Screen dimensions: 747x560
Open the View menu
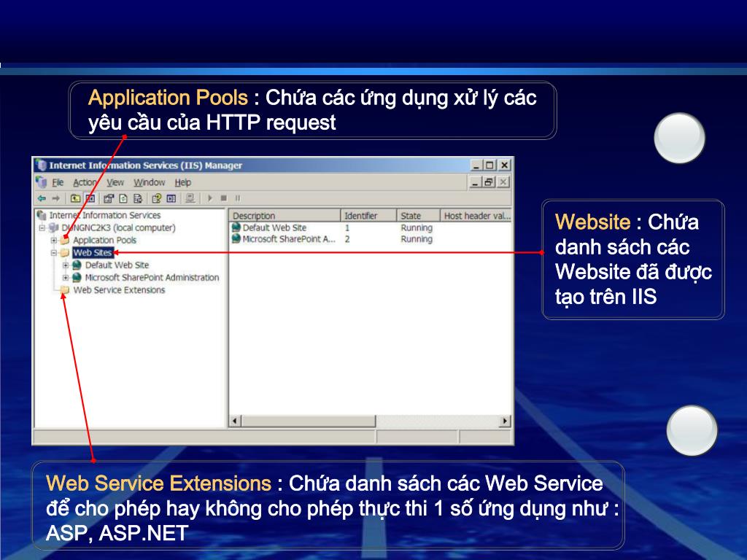115,182
